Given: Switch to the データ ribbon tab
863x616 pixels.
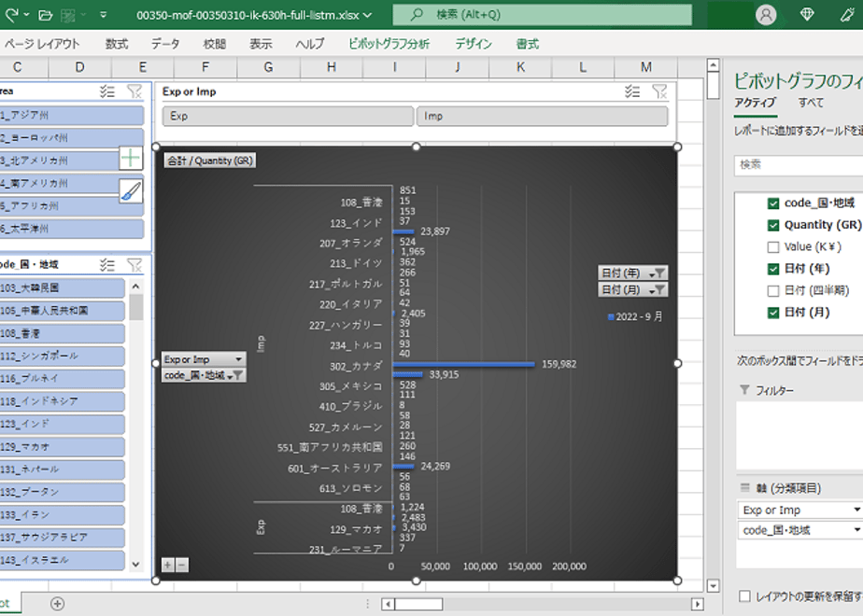Looking at the screenshot, I should [x=165, y=44].
